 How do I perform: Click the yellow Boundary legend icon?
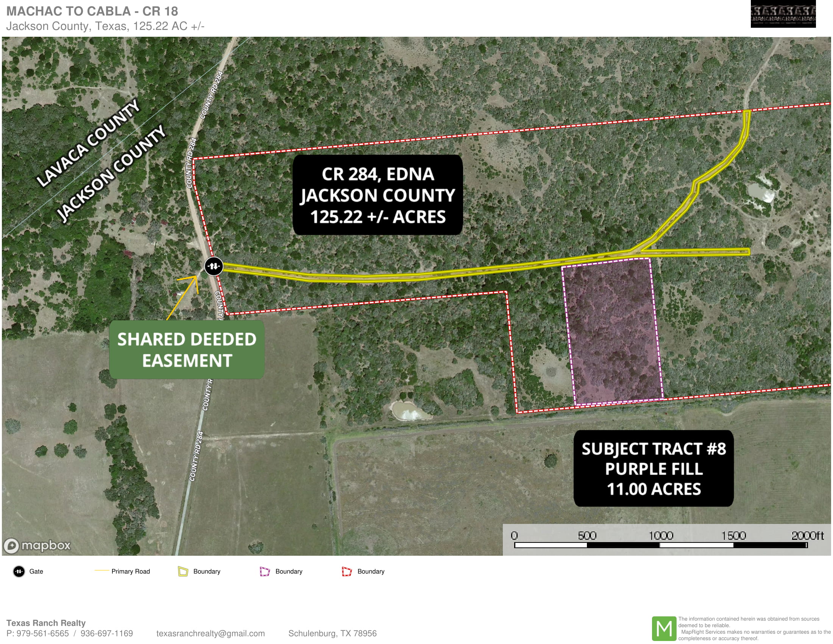click(183, 571)
